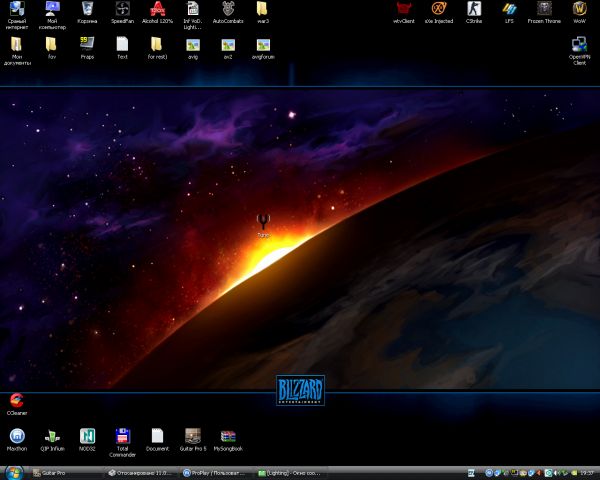Image resolution: width=600 pixels, height=480 pixels.
Task: Launch Alcohol 120% shortcut
Action: click(x=157, y=12)
